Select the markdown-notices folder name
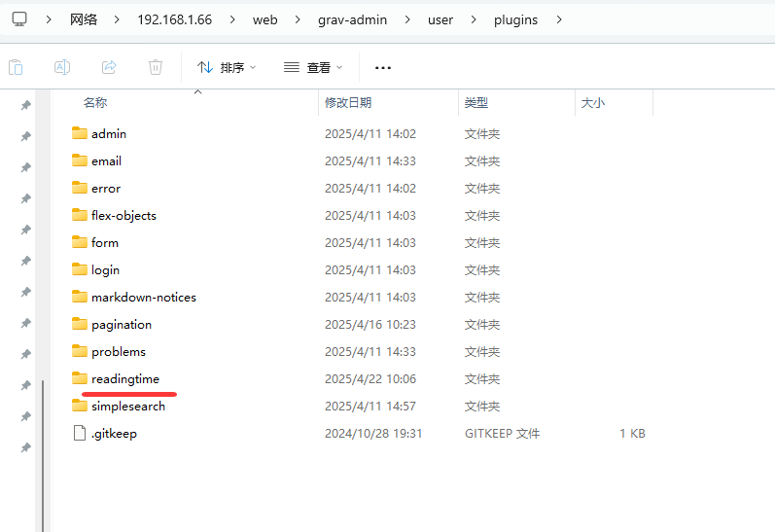The image size is (775, 532). (x=144, y=298)
